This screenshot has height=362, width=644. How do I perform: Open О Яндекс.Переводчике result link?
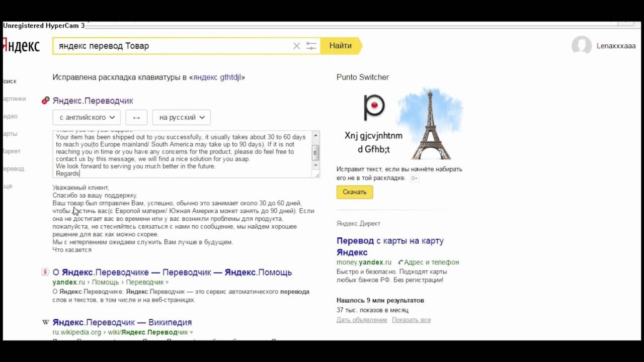[x=172, y=273]
